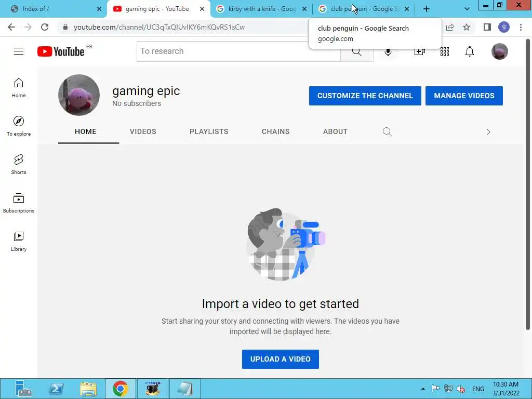The image size is (532, 399).
Task: Open the notifications bell
Action: pos(470,51)
